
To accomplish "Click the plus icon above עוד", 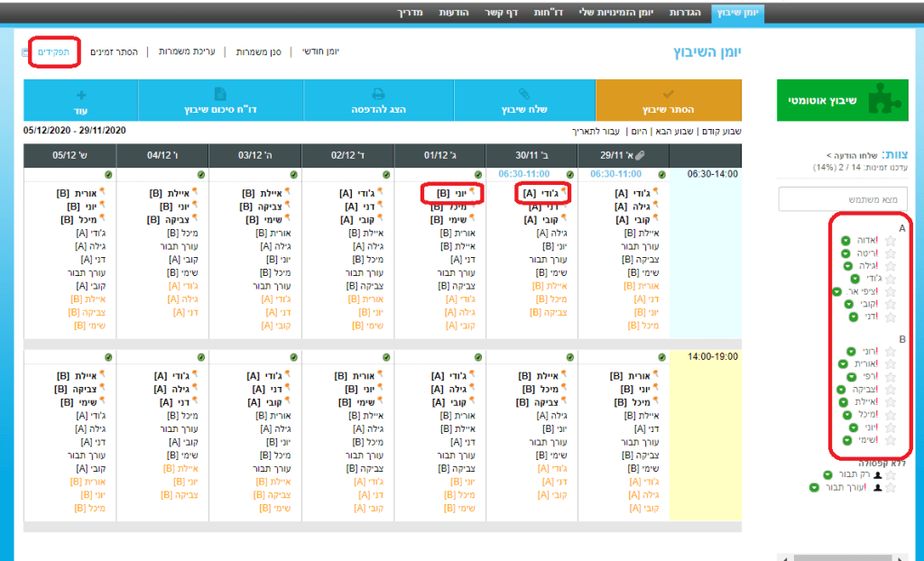I will pos(81,94).
